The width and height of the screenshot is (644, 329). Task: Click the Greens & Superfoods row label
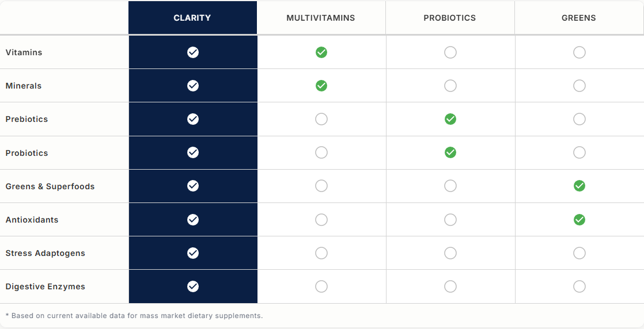pyautogui.click(x=50, y=187)
